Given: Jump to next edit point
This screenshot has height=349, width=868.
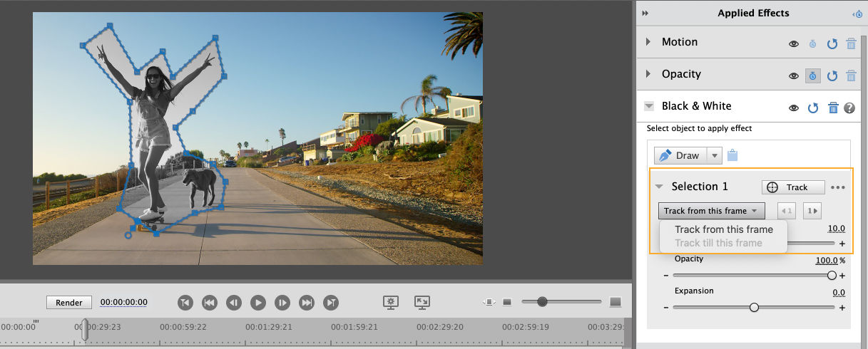Looking at the screenshot, I should (x=331, y=303).
